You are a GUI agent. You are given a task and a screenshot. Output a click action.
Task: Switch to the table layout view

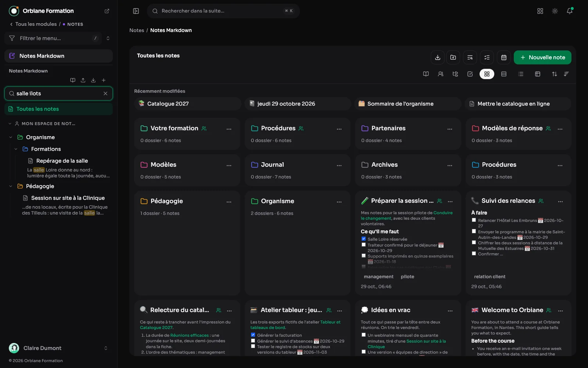click(x=538, y=74)
